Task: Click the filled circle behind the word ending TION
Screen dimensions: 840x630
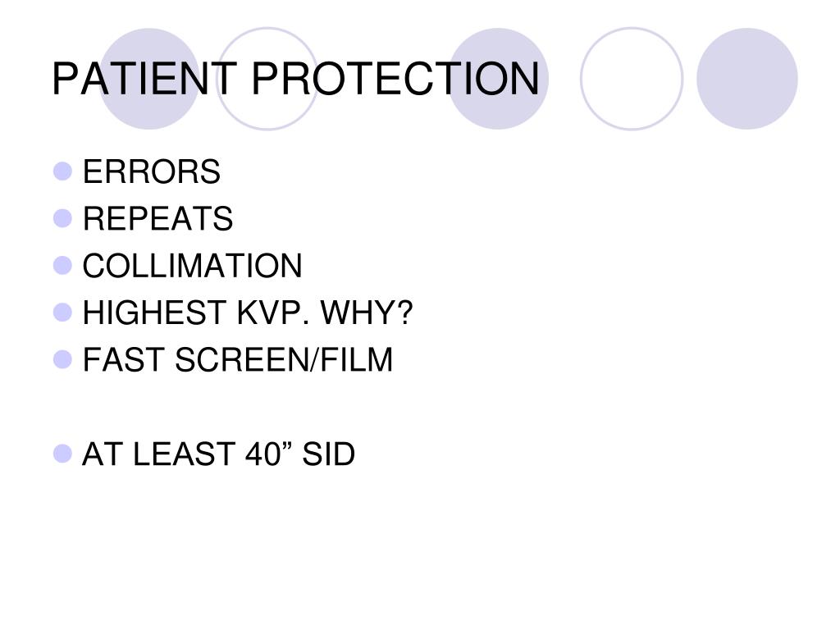Action: pos(498,79)
